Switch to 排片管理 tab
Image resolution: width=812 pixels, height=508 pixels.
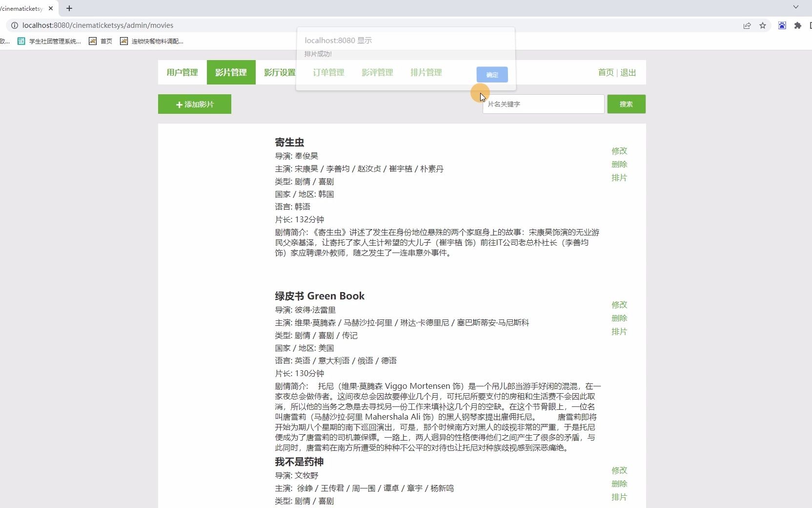pos(426,72)
